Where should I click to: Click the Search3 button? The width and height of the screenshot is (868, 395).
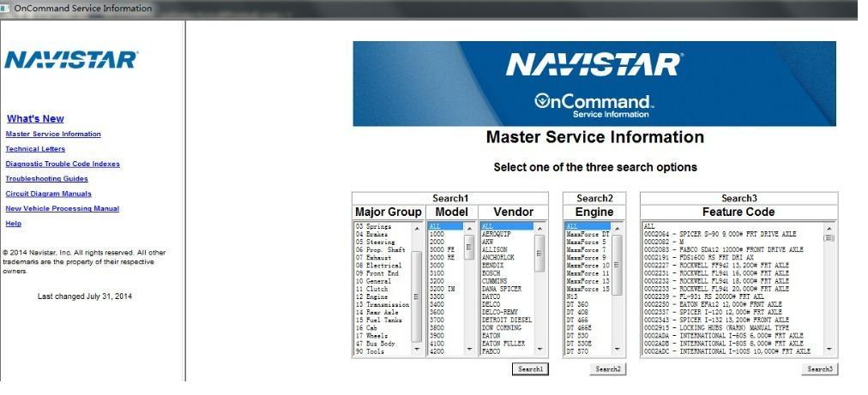(x=819, y=369)
